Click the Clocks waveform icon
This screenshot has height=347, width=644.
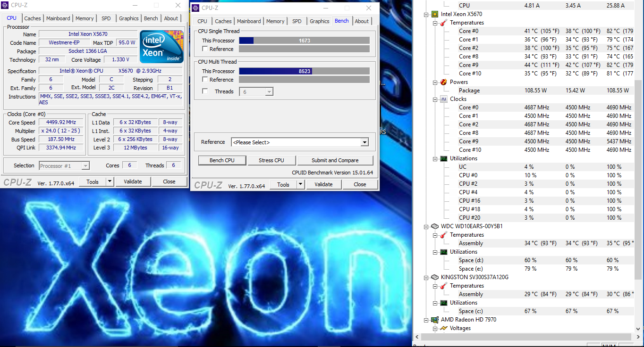point(443,99)
